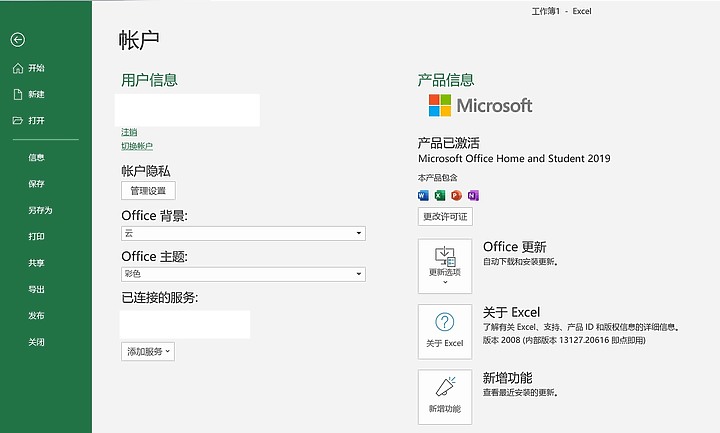
Task: Click the back arrow icon
Action: [x=18, y=40]
